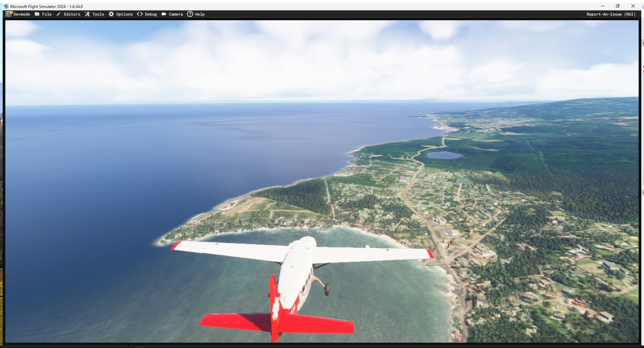Open the Options menu label
The image size is (644, 348).
pyautogui.click(x=124, y=14)
